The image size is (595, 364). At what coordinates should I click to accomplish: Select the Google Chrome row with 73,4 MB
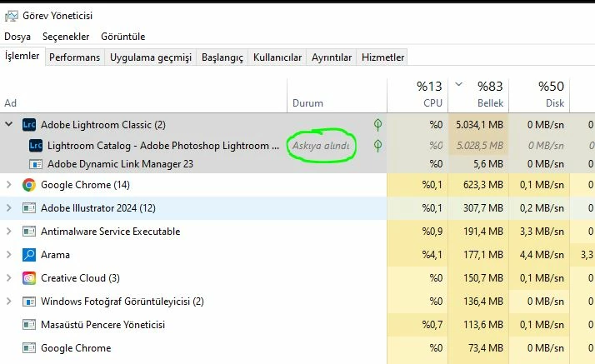click(297, 347)
